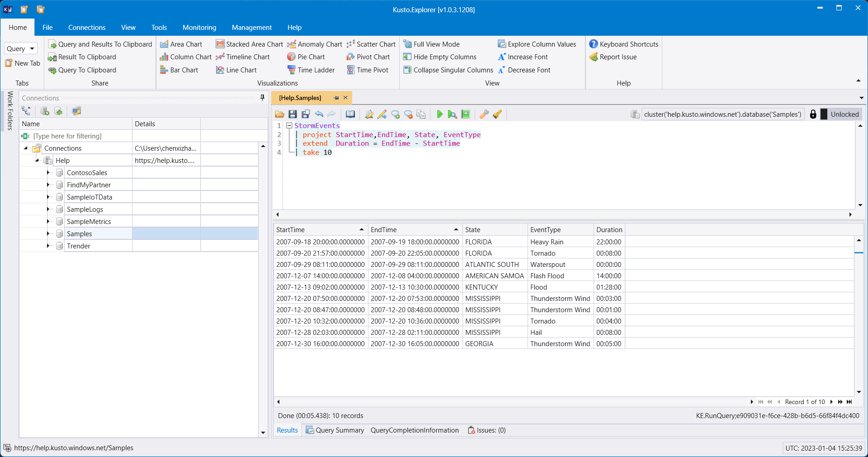The height and width of the screenshot is (457, 868).
Task: Expand the SampleIoTData database node
Action: 48,197
